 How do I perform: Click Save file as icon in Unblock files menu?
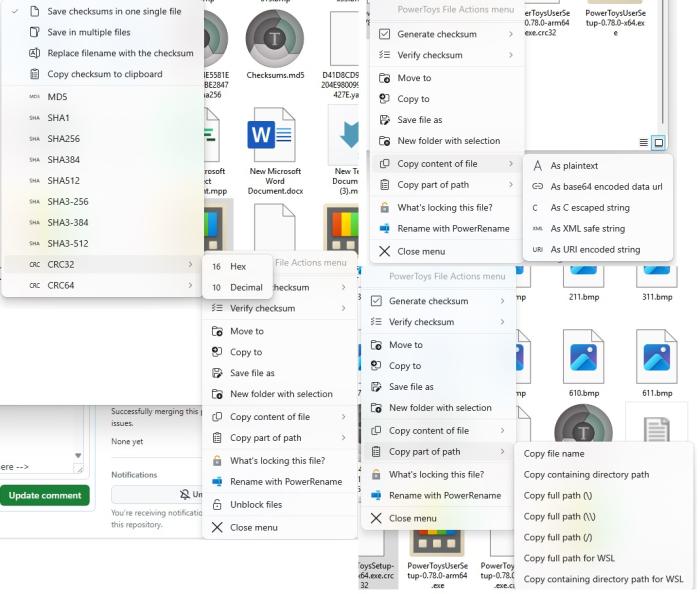pos(217,374)
